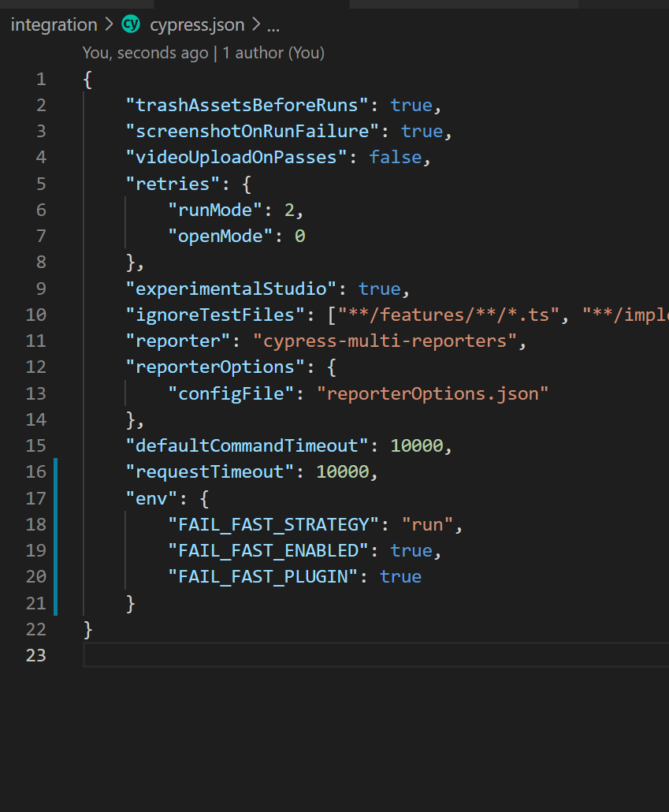Open the '1 author (You)' code lens

273,53
